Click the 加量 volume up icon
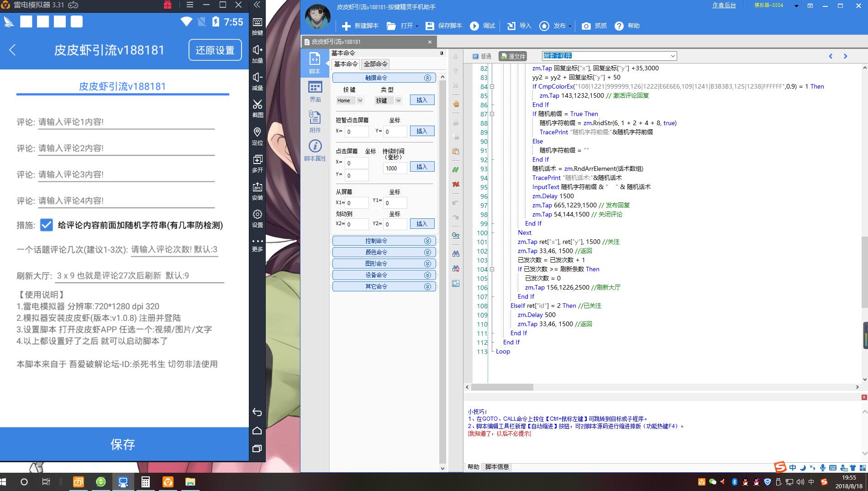The image size is (868, 491). point(258,50)
